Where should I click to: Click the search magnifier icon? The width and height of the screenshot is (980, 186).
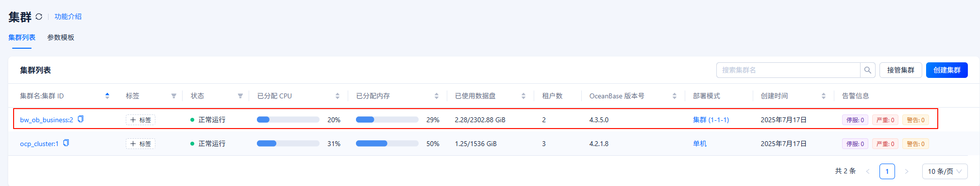click(x=867, y=70)
